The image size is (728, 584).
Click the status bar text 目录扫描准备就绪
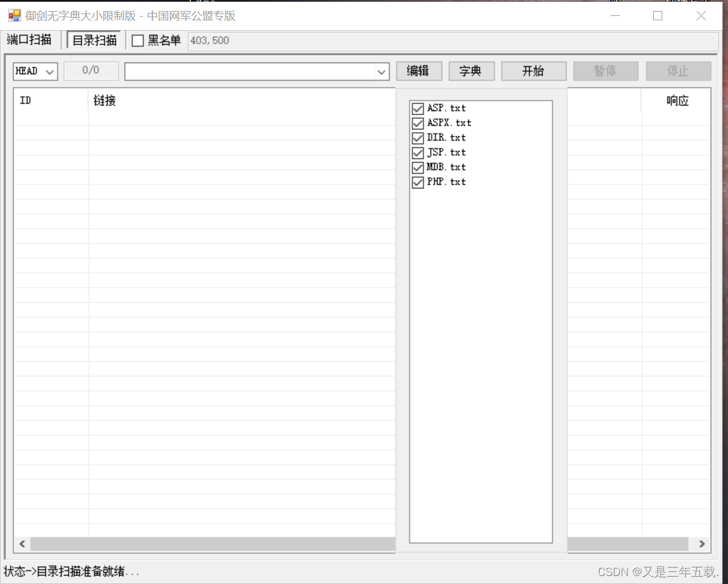(80, 572)
